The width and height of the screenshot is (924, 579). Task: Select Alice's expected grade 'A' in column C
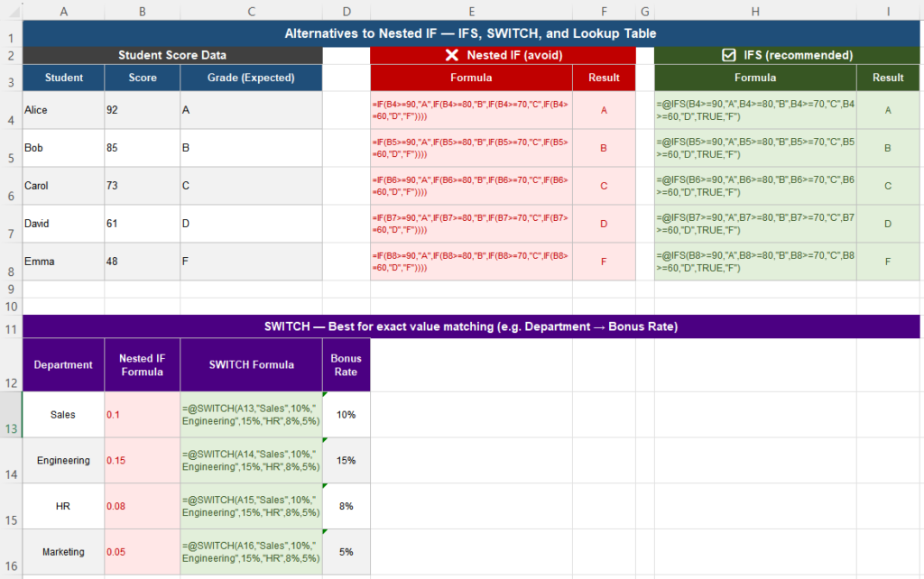click(x=251, y=110)
